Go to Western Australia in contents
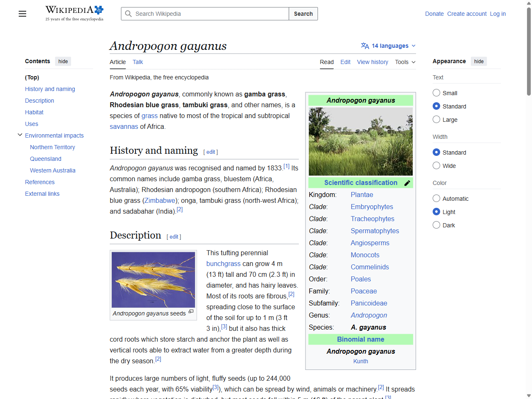Viewport: 532px width, 399px height. pyautogui.click(x=53, y=170)
